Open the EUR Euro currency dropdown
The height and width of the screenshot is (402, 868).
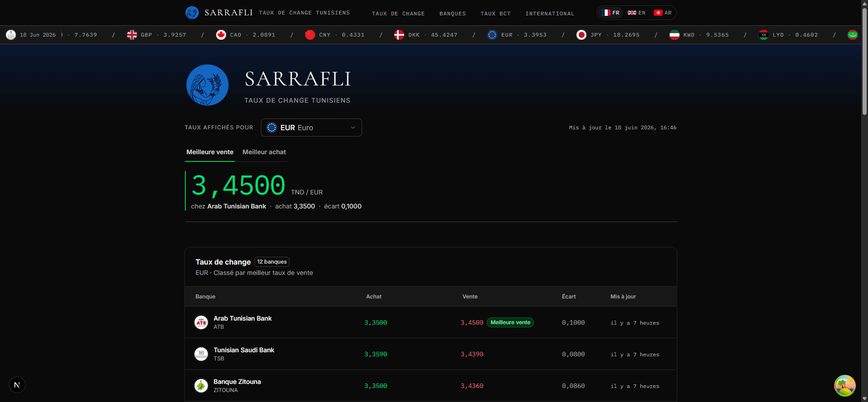point(311,128)
